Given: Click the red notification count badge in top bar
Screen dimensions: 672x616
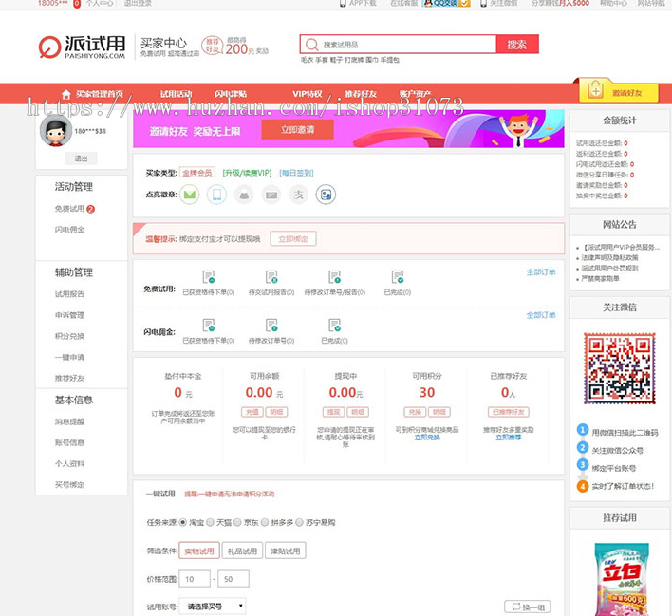Looking at the screenshot, I should pos(77,4).
